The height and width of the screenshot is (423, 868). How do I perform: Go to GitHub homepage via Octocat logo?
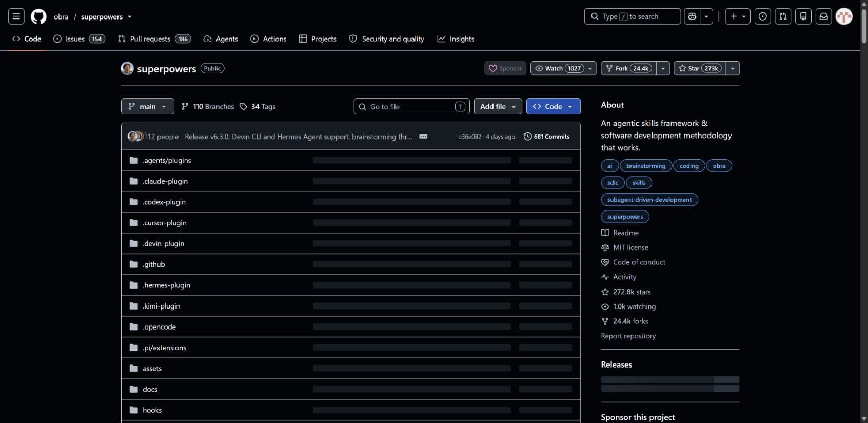pos(38,16)
